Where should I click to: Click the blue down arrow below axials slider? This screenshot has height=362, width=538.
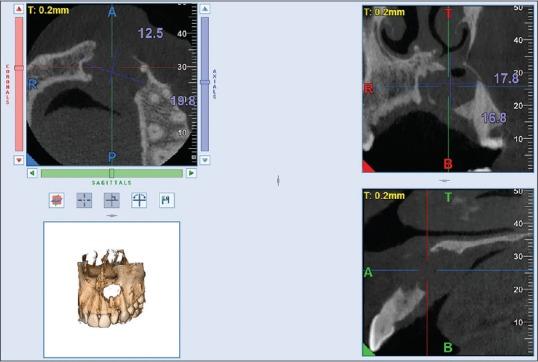tap(205, 160)
